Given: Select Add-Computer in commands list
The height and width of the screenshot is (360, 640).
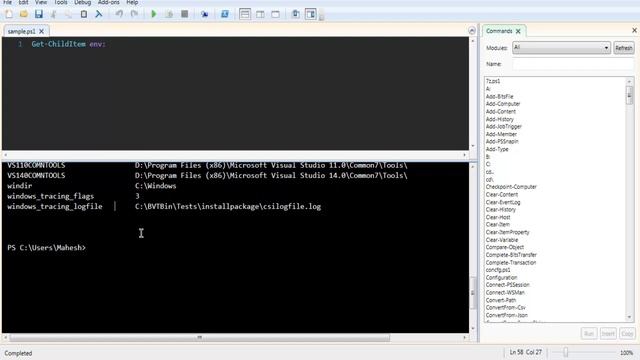Looking at the screenshot, I should pyautogui.click(x=503, y=104).
